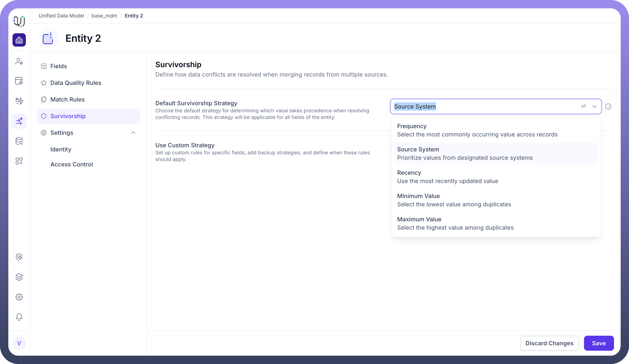629x364 pixels.
Task: Go to Data Quality Rules
Action: tap(76, 83)
